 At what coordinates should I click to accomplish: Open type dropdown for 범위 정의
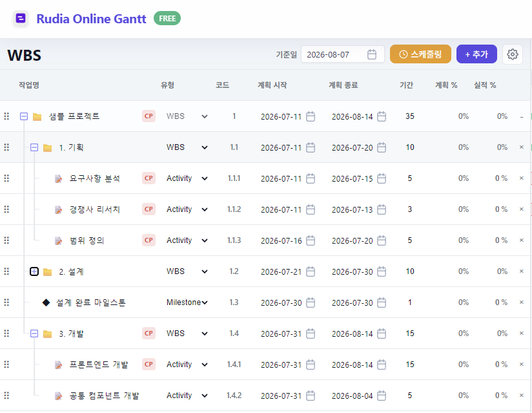point(187,240)
